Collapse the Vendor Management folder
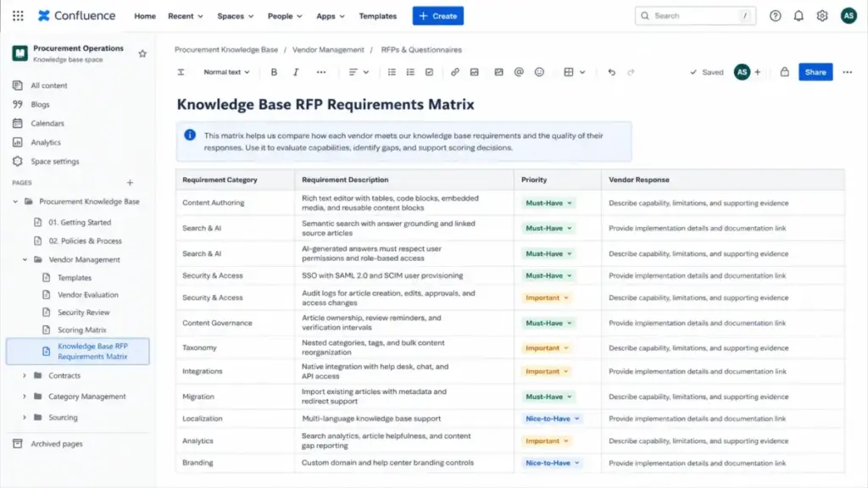Screen dimensions: 868x488 [25, 259]
